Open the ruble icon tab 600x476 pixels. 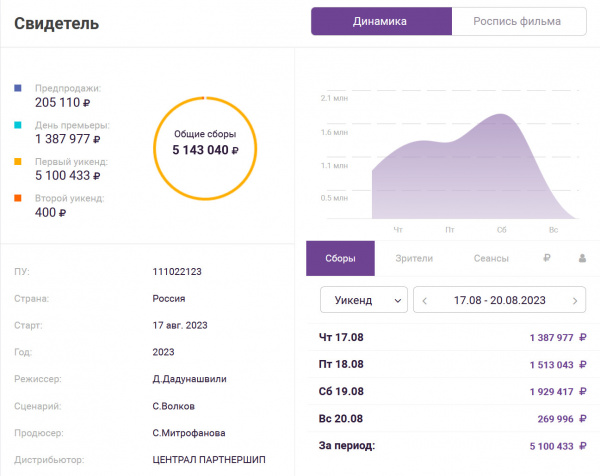click(547, 258)
